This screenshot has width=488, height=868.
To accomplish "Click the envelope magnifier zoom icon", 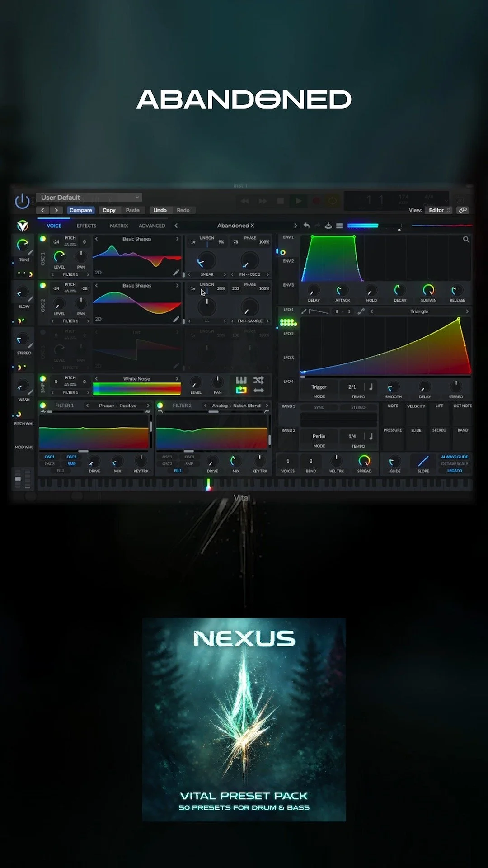I will [x=466, y=240].
